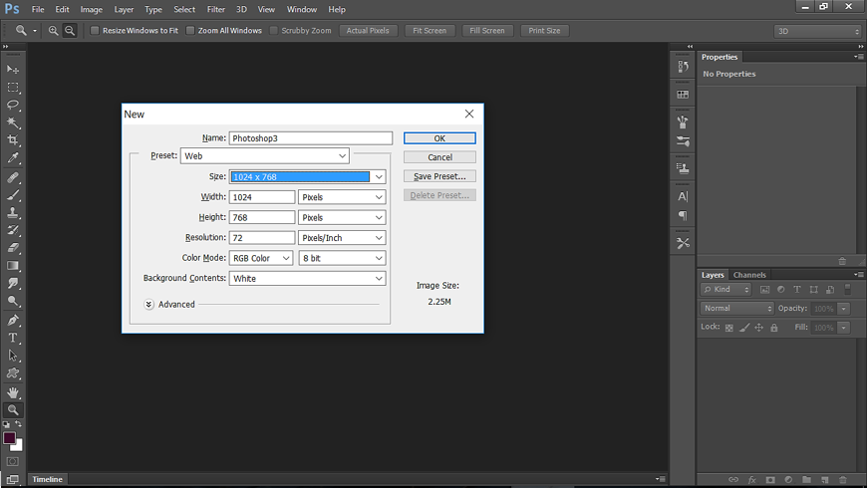Toggle Lock all padlock icon
This screenshot has height=490, width=868.
pyautogui.click(x=774, y=328)
